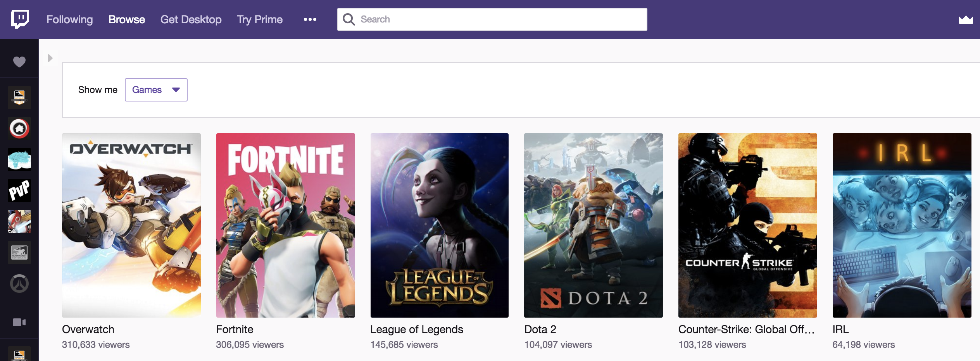Screen dimensions: 980x361
Task: Click the "104,097 viewers" text
Action: point(558,345)
